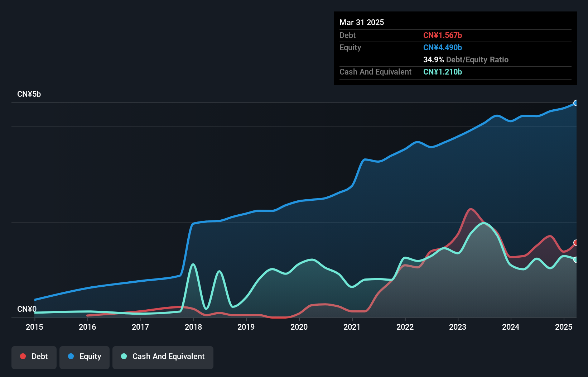Screen dimensions: 588x377
Task: Click the teal Cash And Equivalent legend dot
Action: (124, 356)
